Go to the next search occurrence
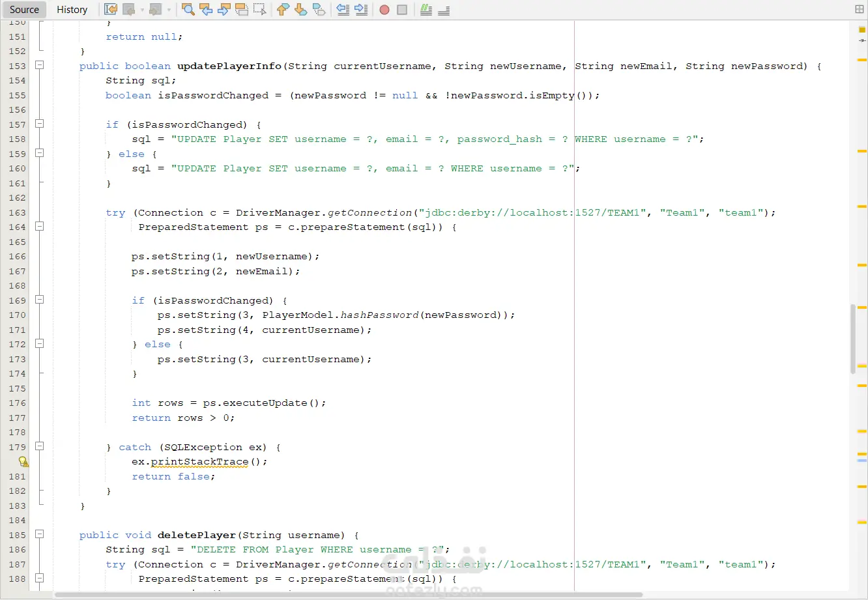 coord(224,10)
